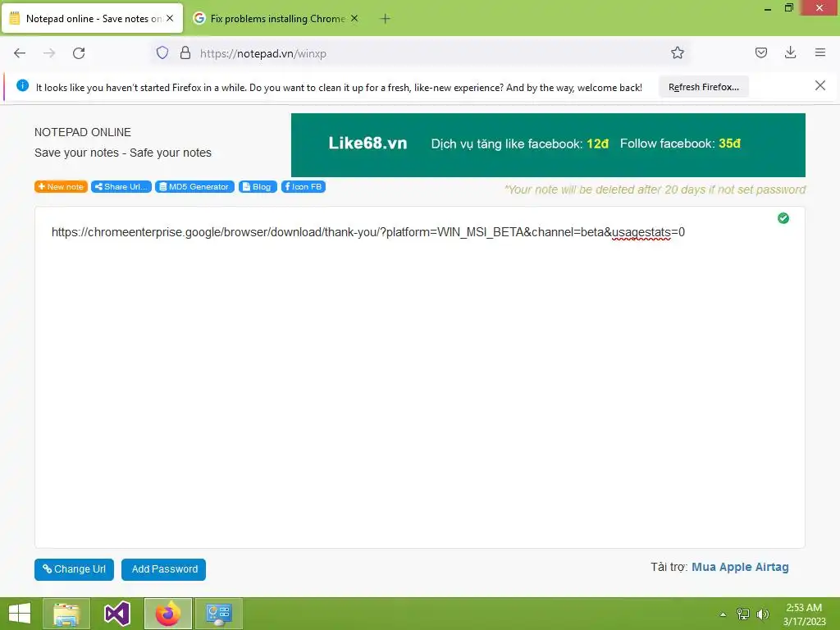
Task: Create a New note
Action: click(x=61, y=186)
